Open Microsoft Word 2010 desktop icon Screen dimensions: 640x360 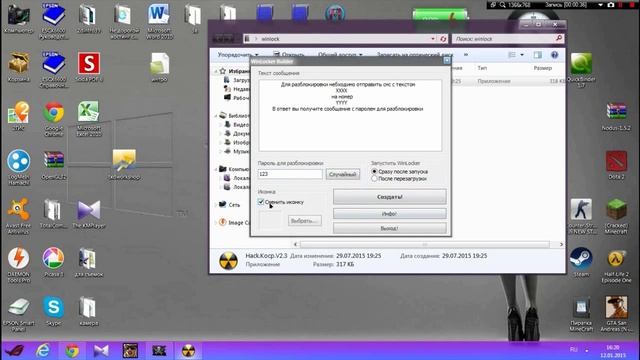pos(159,21)
